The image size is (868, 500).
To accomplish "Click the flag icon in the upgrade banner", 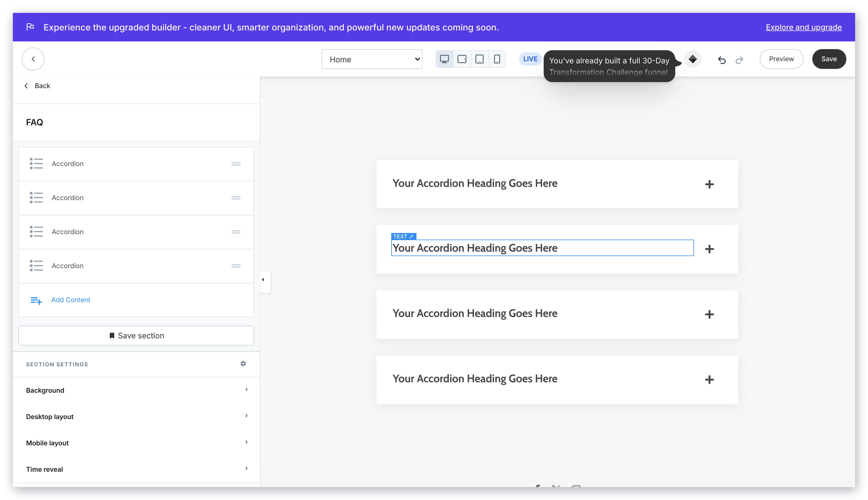I will click(x=30, y=27).
